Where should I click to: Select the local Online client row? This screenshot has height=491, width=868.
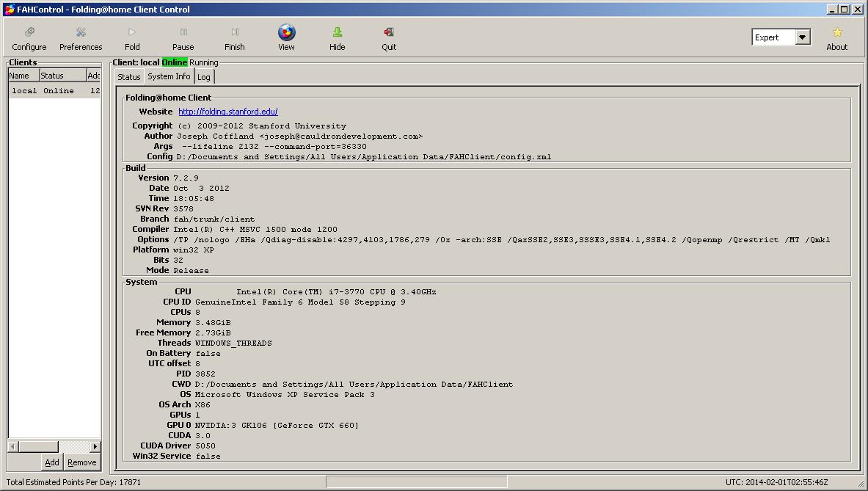click(54, 91)
